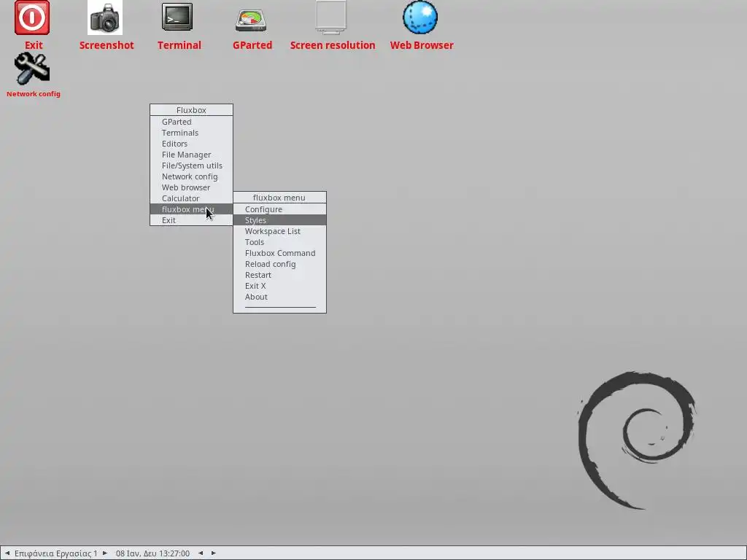This screenshot has width=747, height=560.
Task: Launch the GParted disk icon
Action: 251,20
